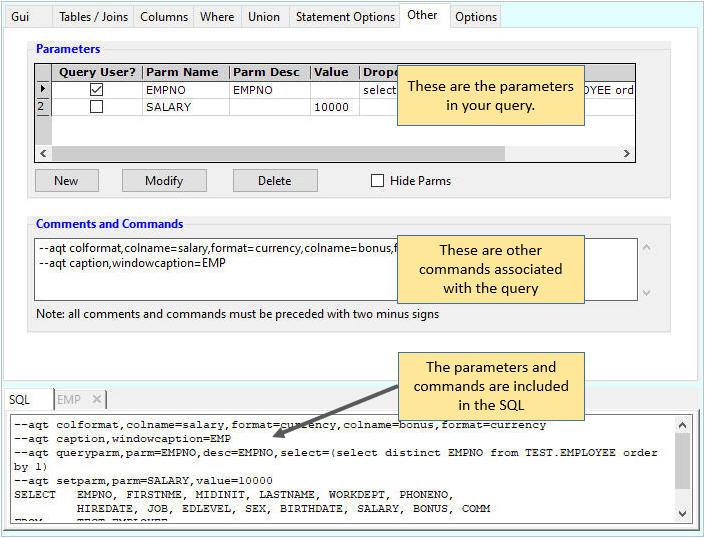This screenshot has height=538, width=705.
Task: Click the 10000 value cell
Action: pyautogui.click(x=335, y=107)
